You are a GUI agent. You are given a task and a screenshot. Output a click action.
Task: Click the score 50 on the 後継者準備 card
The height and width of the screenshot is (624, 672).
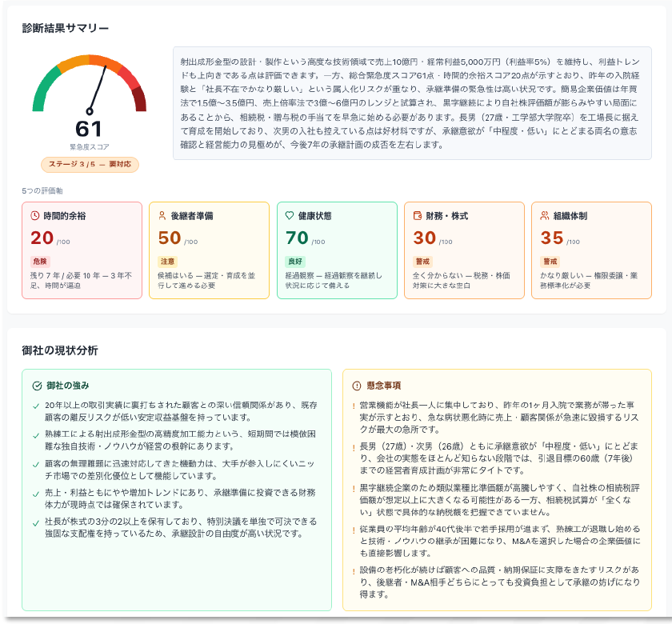tap(170, 238)
